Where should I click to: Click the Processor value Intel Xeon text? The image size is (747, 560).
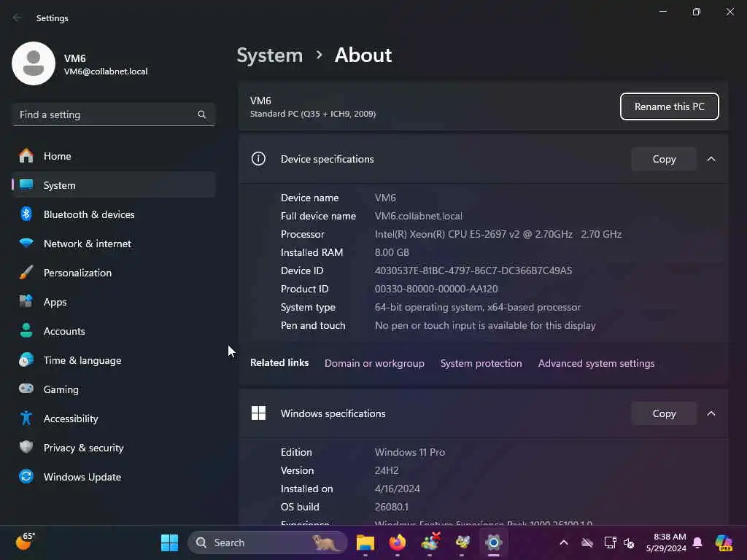tap(498, 234)
